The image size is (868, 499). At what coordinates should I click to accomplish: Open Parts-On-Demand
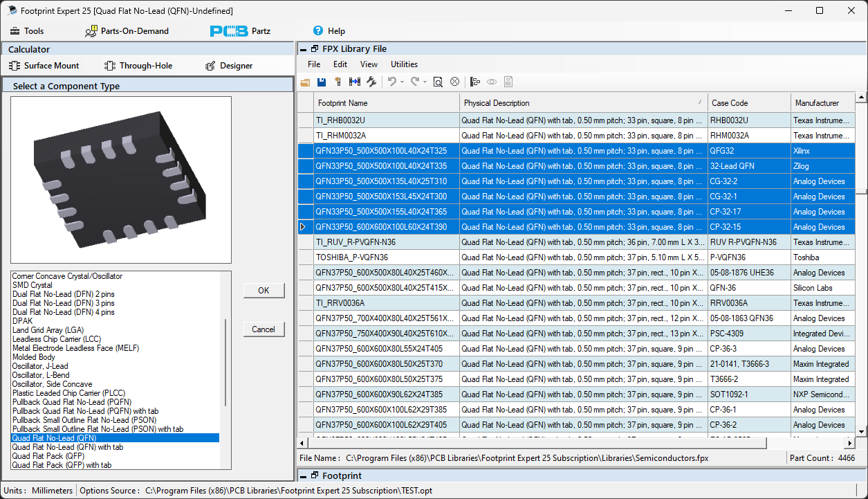pyautogui.click(x=127, y=31)
